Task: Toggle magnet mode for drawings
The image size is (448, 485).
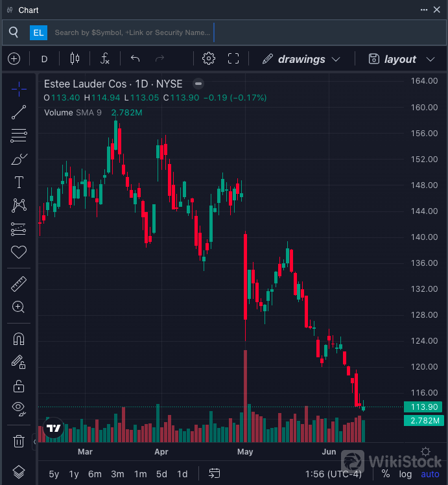Action: pos(19,339)
